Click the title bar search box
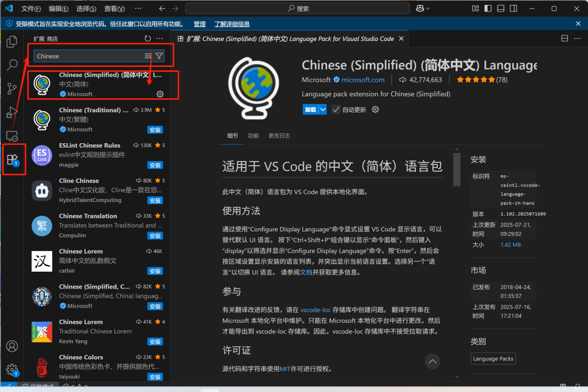 click(297, 8)
